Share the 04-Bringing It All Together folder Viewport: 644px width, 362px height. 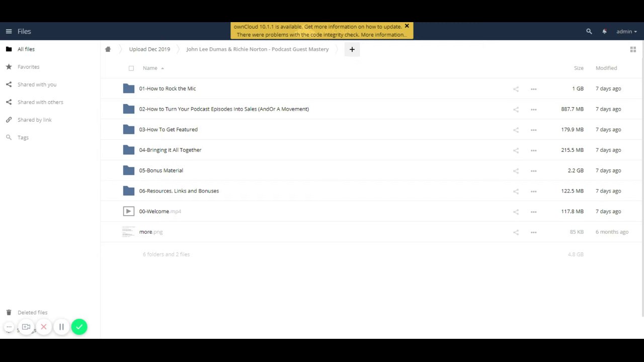[x=516, y=150]
